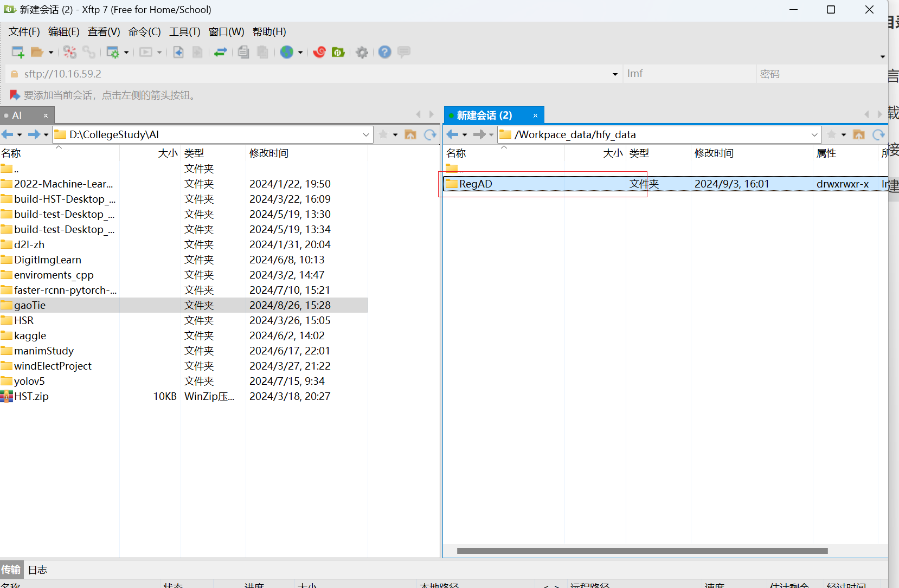The height and width of the screenshot is (588, 899).
Task: Sort local files by 大小 column
Action: (150, 153)
